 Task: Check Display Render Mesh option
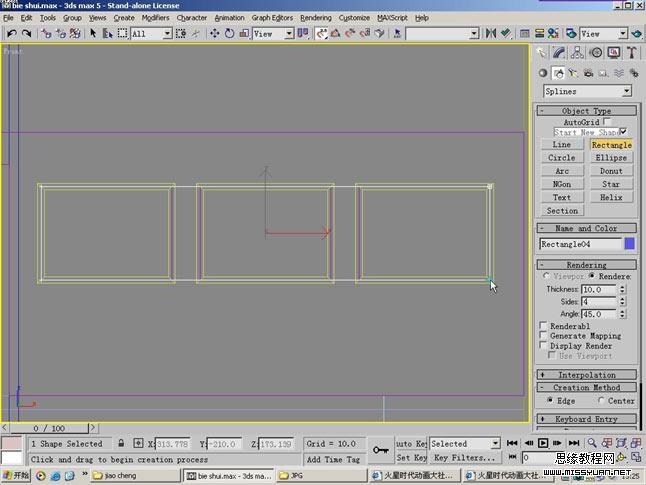543,345
